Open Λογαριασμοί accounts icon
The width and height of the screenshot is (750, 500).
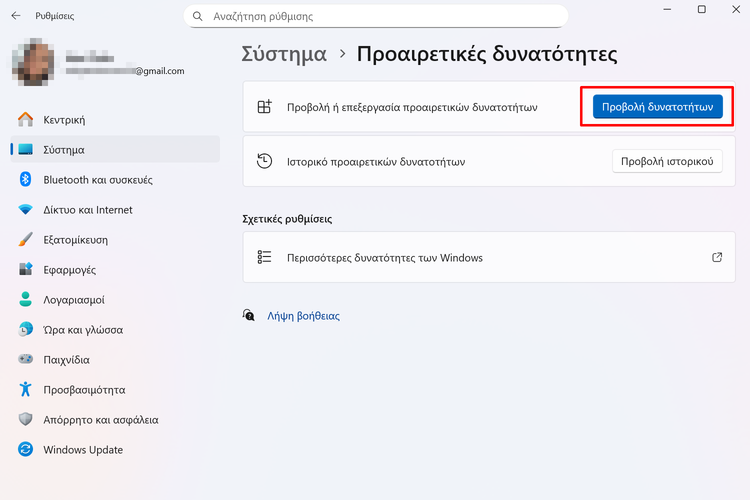pos(26,300)
